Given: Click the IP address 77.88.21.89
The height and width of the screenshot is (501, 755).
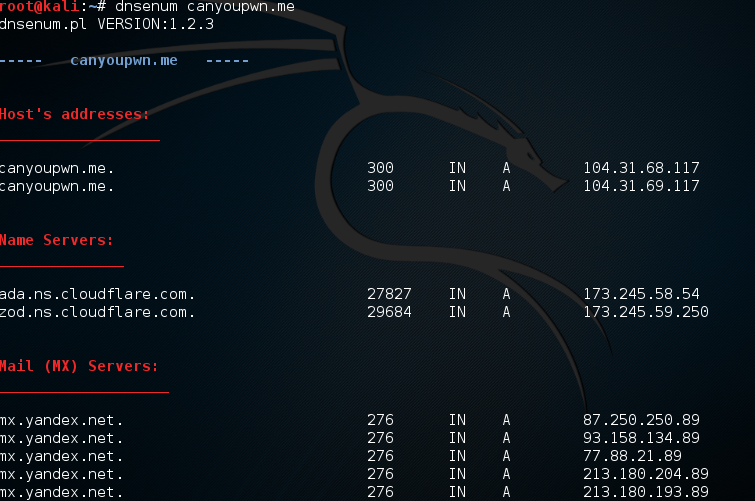Looking at the screenshot, I should 632,456.
